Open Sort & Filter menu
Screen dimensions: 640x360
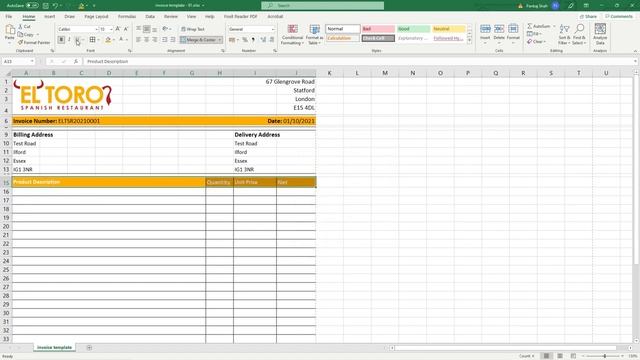[x=564, y=34]
